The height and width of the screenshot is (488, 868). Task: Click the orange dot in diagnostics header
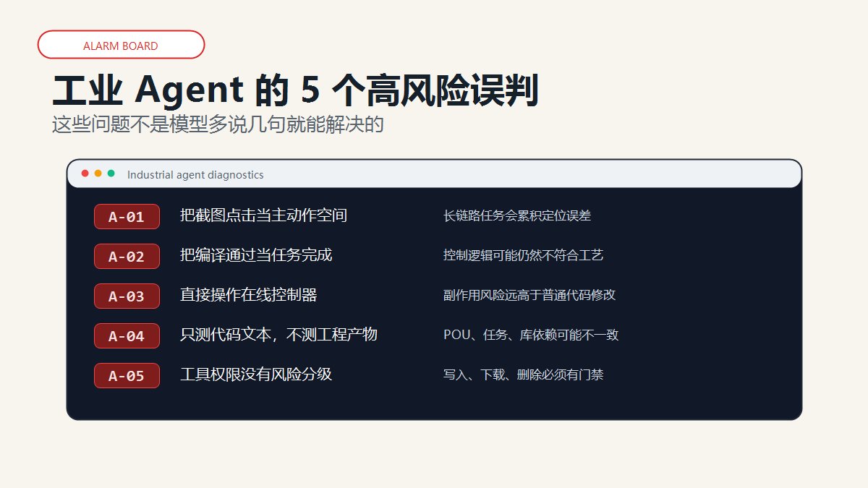coord(98,174)
